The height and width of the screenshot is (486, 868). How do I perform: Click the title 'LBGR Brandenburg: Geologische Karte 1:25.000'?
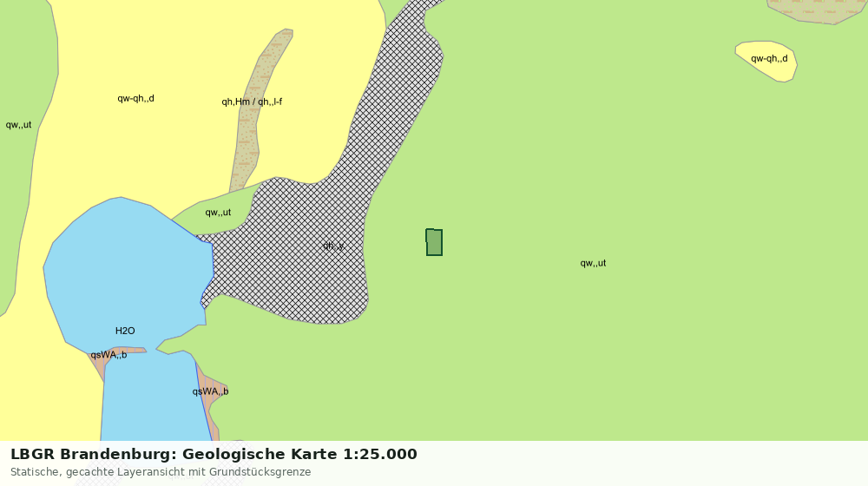214,454
